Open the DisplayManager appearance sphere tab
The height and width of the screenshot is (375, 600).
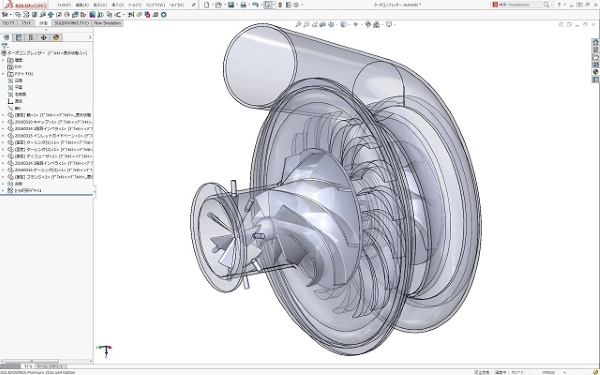click(56, 38)
